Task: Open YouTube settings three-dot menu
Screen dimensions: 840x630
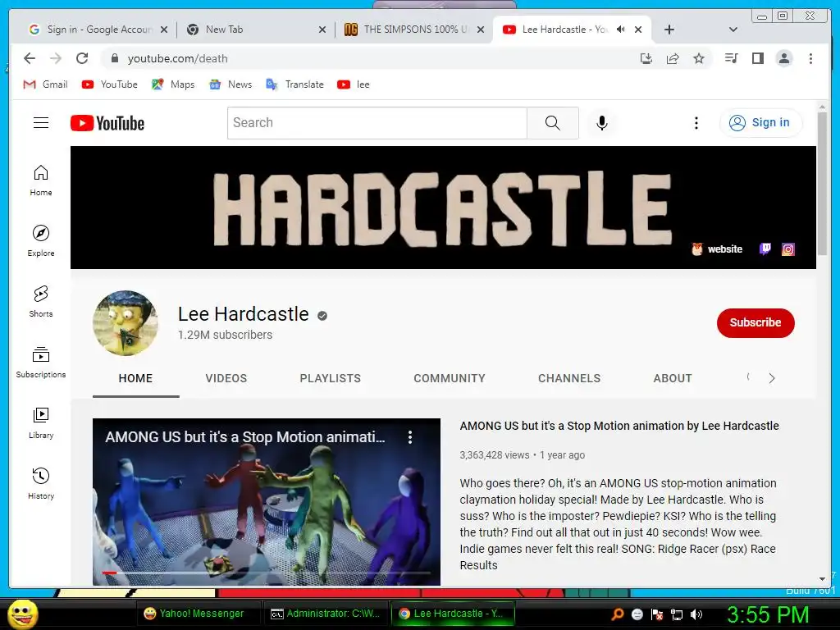Action: pyautogui.click(x=696, y=123)
